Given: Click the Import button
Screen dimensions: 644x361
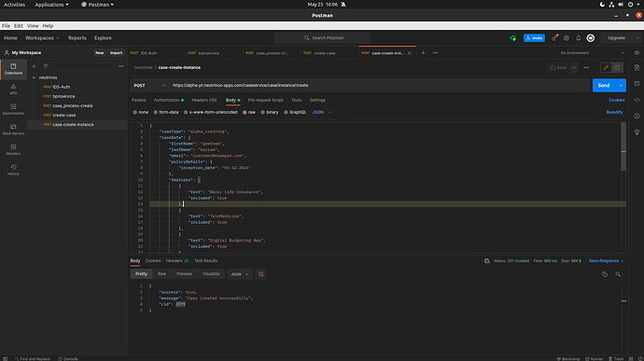Looking at the screenshot, I should pyautogui.click(x=117, y=52).
